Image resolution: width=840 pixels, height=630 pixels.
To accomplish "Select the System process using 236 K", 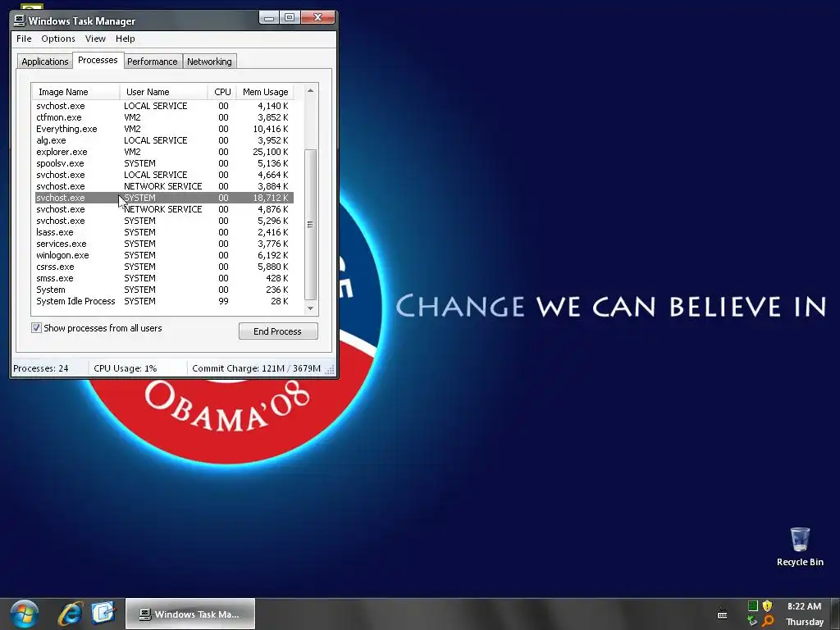I will [164, 290].
